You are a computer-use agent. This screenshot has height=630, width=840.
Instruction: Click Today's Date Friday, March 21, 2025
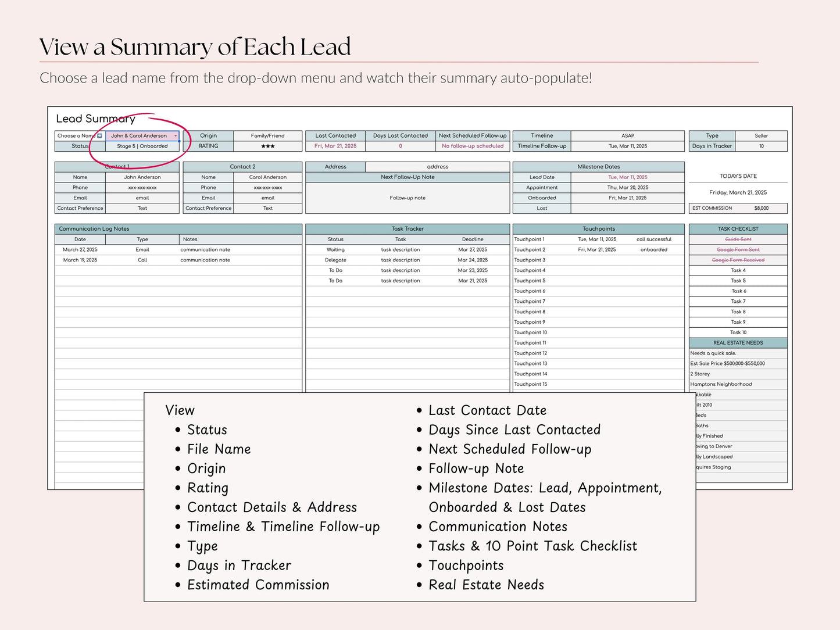[738, 192]
